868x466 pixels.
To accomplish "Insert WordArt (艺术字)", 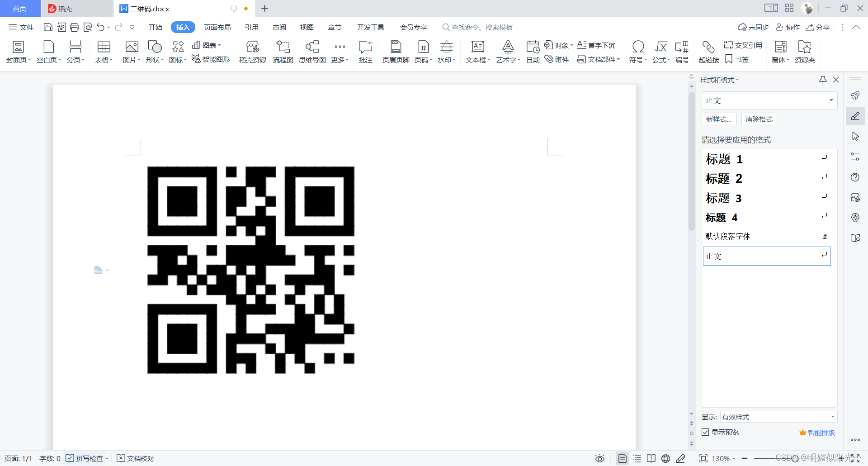I will (508, 52).
